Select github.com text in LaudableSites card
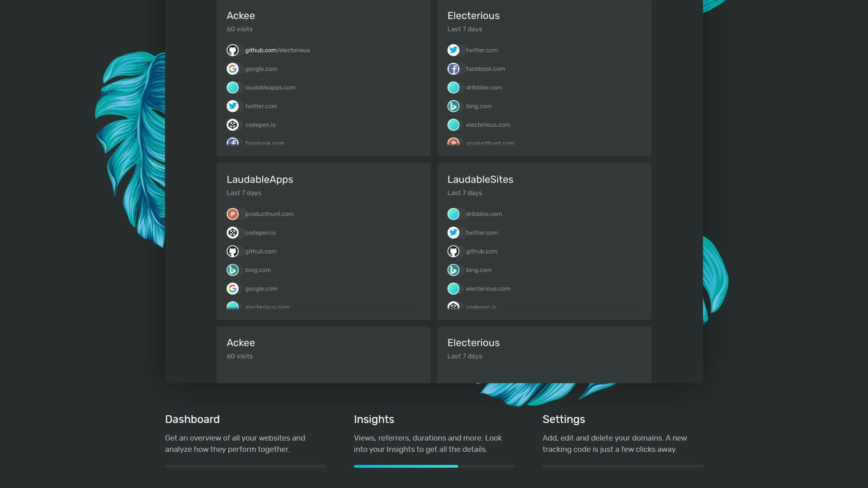Image resolution: width=868 pixels, height=488 pixels. click(x=481, y=251)
